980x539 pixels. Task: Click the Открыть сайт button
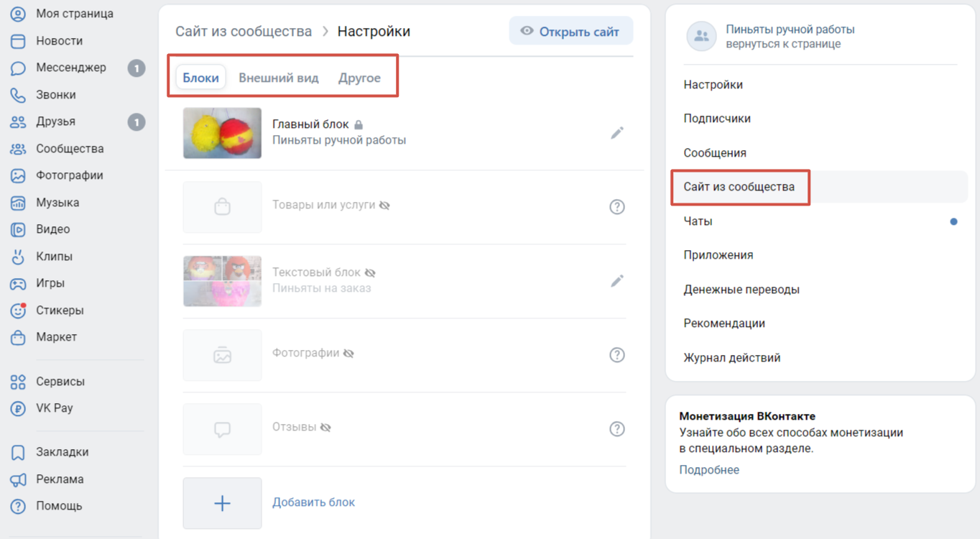[x=570, y=32]
